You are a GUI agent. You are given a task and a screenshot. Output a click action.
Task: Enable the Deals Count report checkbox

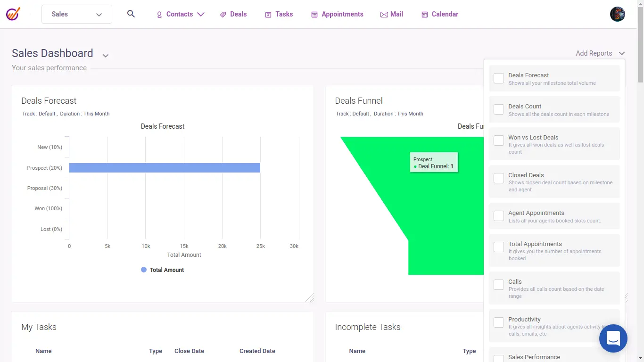498,109
